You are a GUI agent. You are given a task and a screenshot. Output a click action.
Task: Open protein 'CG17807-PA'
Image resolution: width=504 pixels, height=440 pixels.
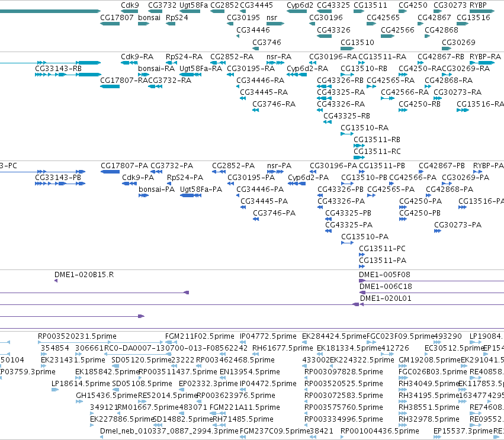pos(124,166)
